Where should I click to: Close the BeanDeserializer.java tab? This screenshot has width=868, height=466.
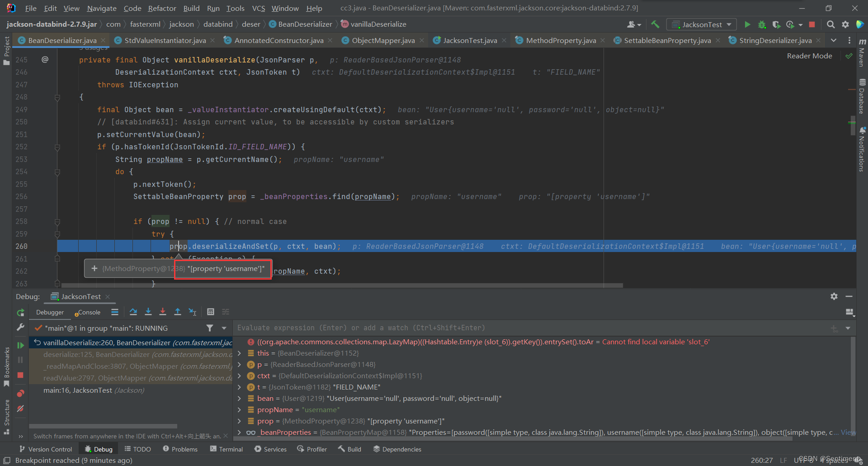pyautogui.click(x=104, y=40)
